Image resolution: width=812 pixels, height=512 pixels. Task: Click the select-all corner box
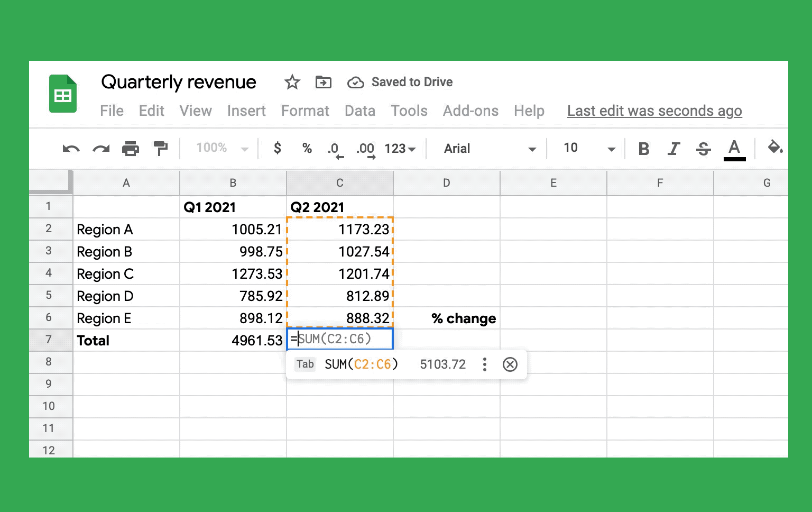pyautogui.click(x=51, y=182)
